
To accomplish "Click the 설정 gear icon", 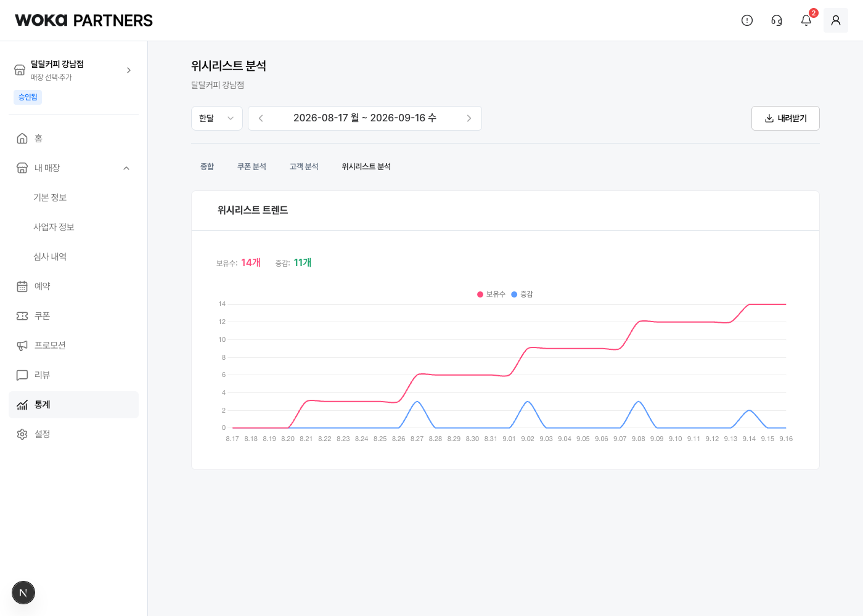I will (x=22, y=434).
